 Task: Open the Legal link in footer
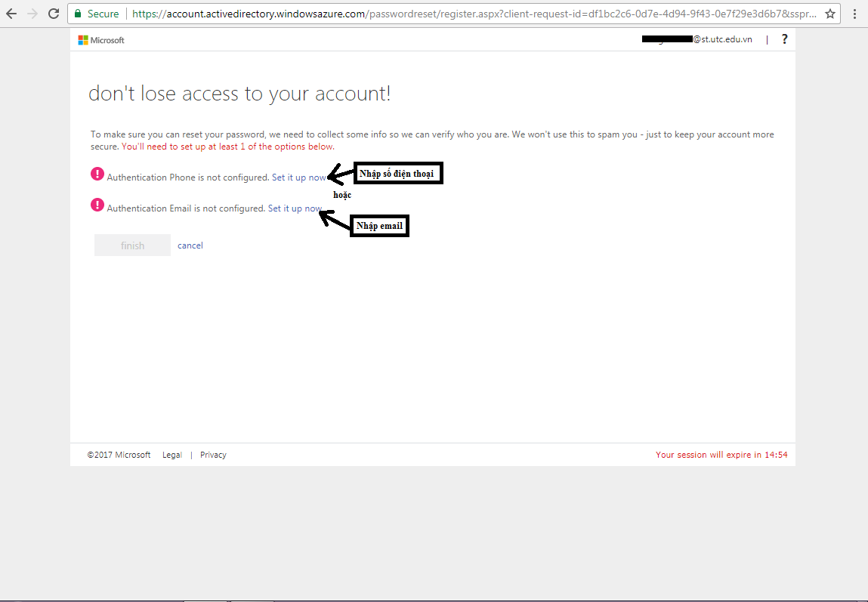pos(172,455)
